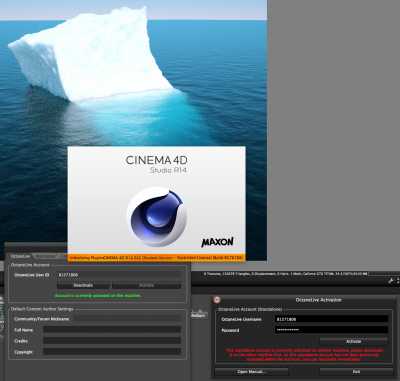The image size is (400, 381).
Task: Click the Deactivate button
Action: 83,285
